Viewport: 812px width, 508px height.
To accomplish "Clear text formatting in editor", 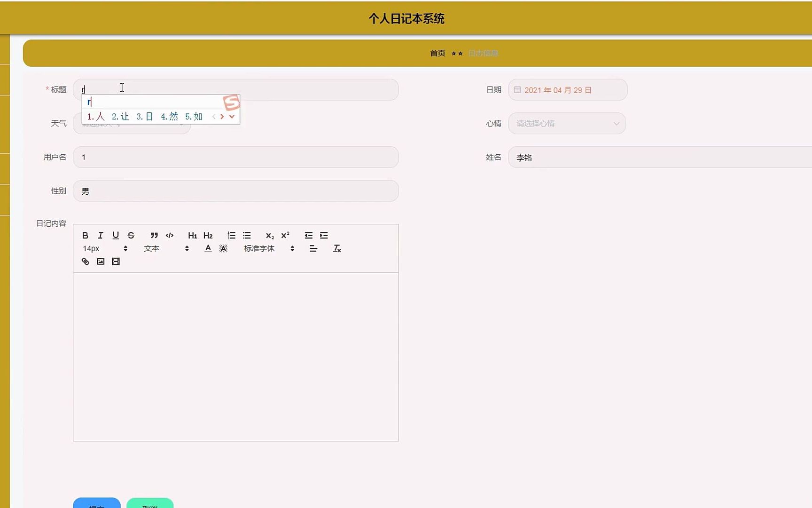I will (x=337, y=248).
